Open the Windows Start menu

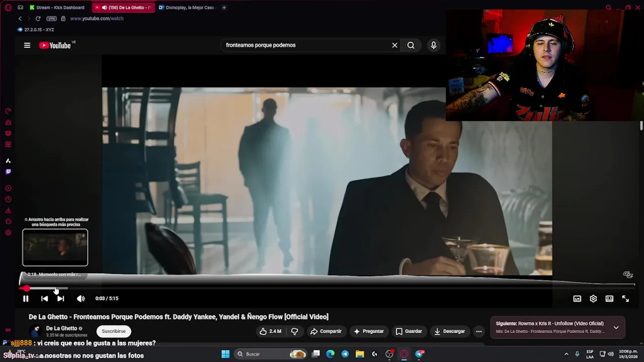coord(225,354)
